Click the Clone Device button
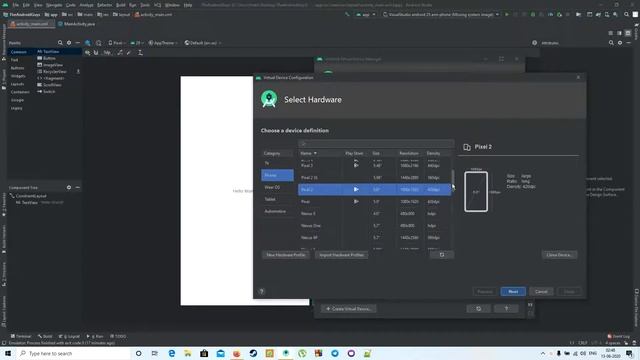The height and width of the screenshot is (360, 640). click(x=559, y=255)
